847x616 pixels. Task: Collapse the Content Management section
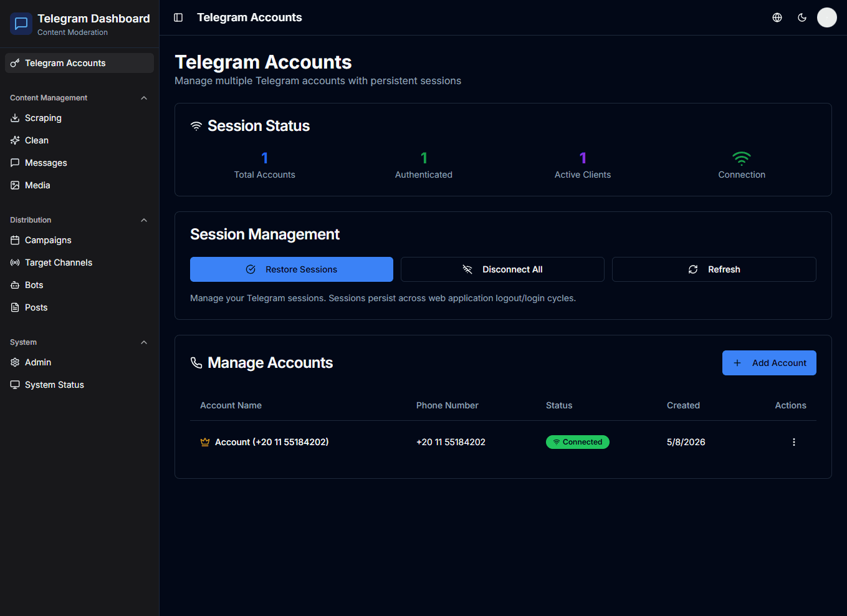pos(144,98)
